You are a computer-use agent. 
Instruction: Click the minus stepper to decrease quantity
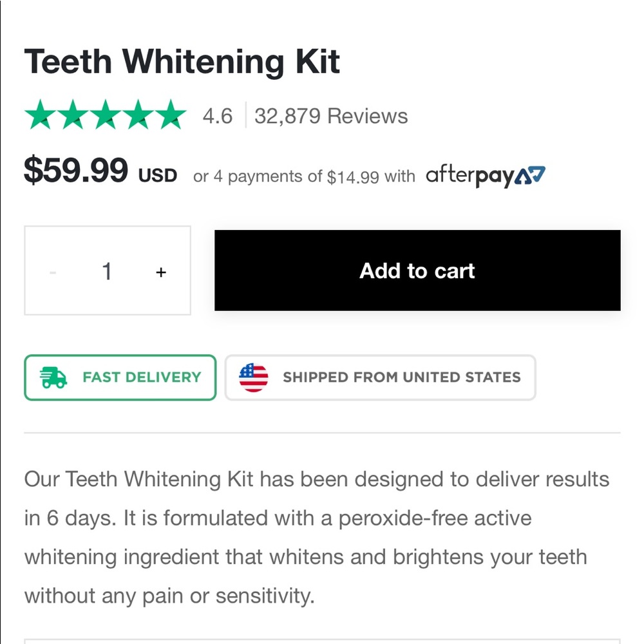pyautogui.click(x=54, y=271)
